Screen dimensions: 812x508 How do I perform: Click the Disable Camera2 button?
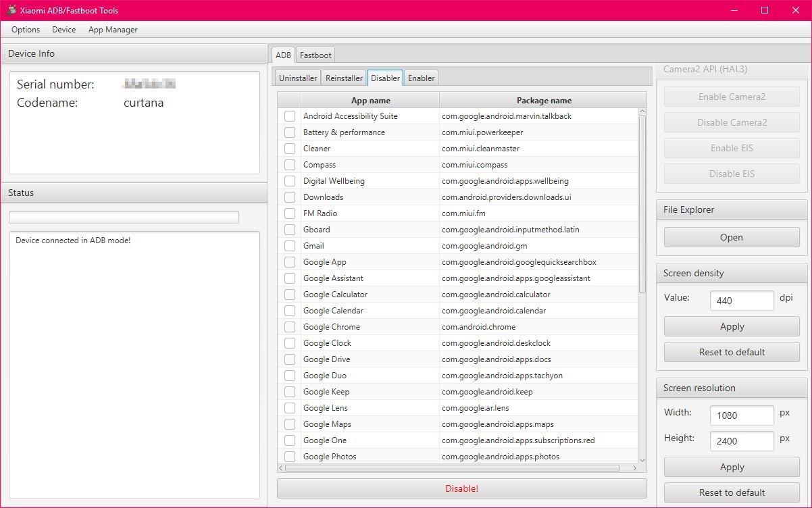[x=732, y=122]
